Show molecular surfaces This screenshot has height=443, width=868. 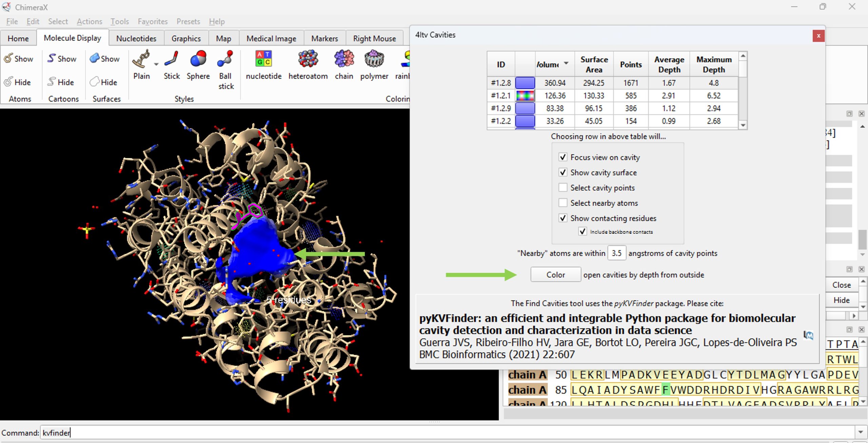coord(105,59)
